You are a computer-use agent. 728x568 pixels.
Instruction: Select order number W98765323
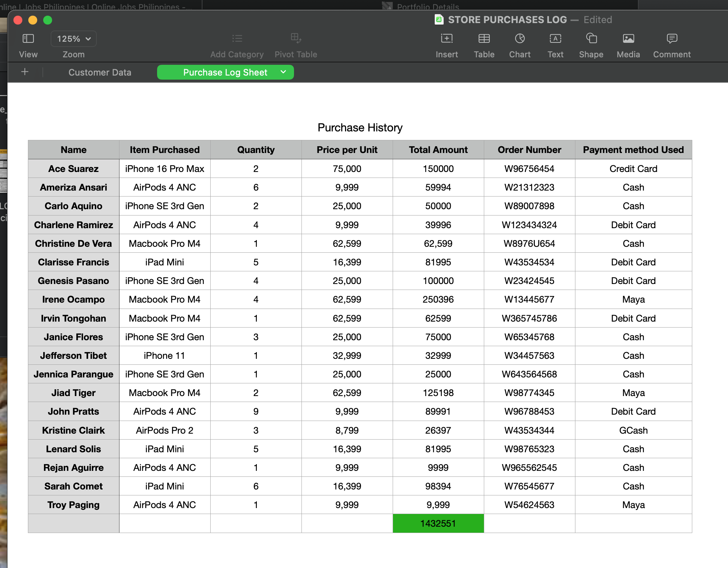coord(530,449)
